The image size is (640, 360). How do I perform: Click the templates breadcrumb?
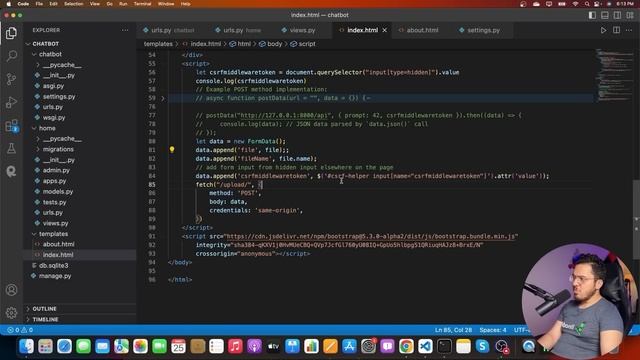pos(158,44)
